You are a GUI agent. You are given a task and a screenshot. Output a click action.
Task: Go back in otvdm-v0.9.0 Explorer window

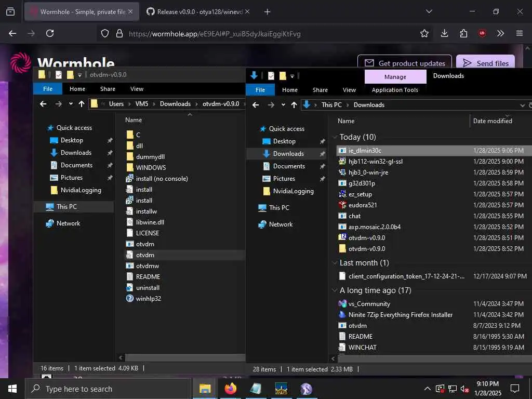tap(43, 104)
